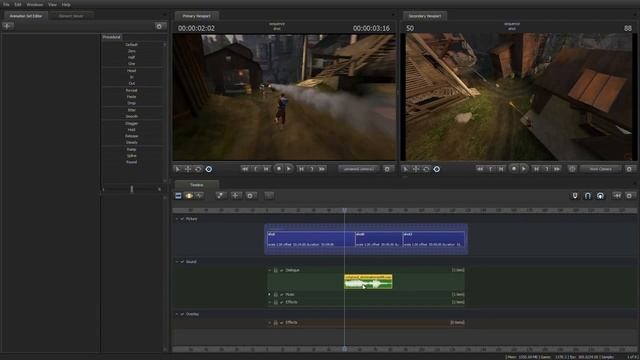The width and height of the screenshot is (640, 360).
Task: Choose move tool in secondary viewport
Action: [416, 169]
